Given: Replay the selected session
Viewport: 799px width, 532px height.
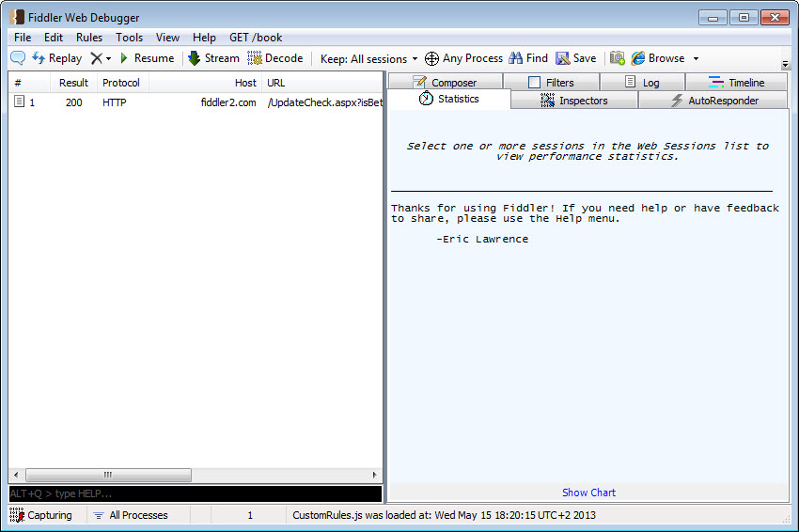Looking at the screenshot, I should pyautogui.click(x=56, y=58).
